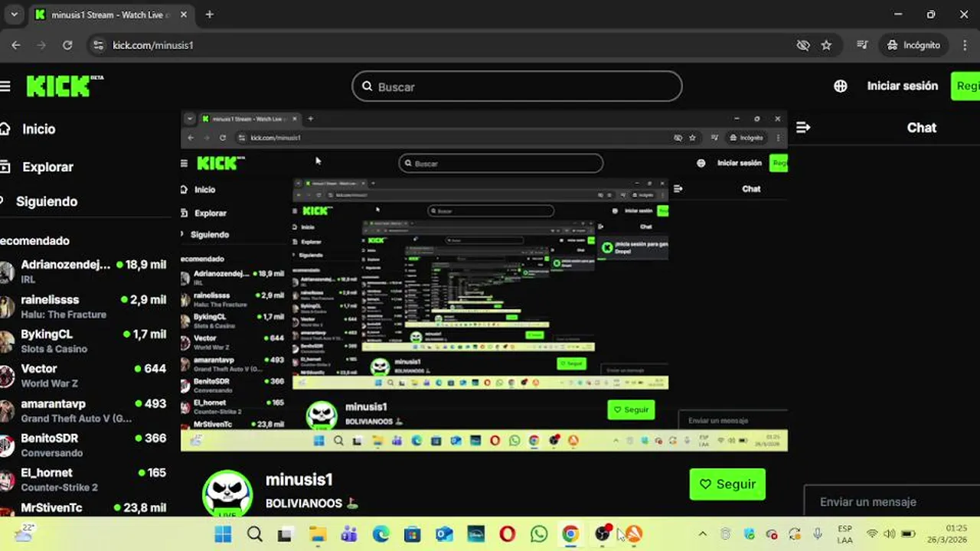Open BykingCL channel link
The image size is (980, 551).
click(47, 334)
